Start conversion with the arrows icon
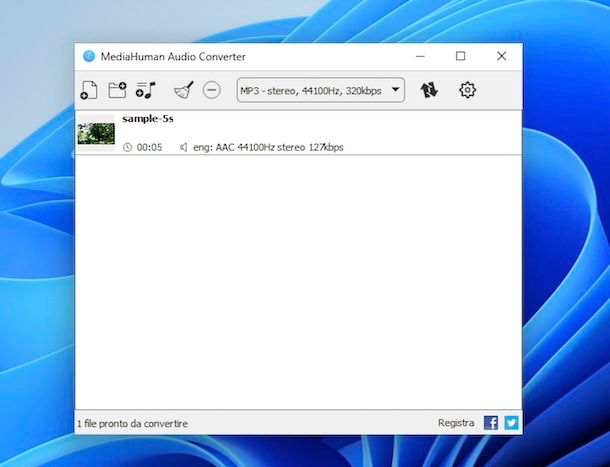Image resolution: width=610 pixels, height=467 pixels. click(429, 90)
